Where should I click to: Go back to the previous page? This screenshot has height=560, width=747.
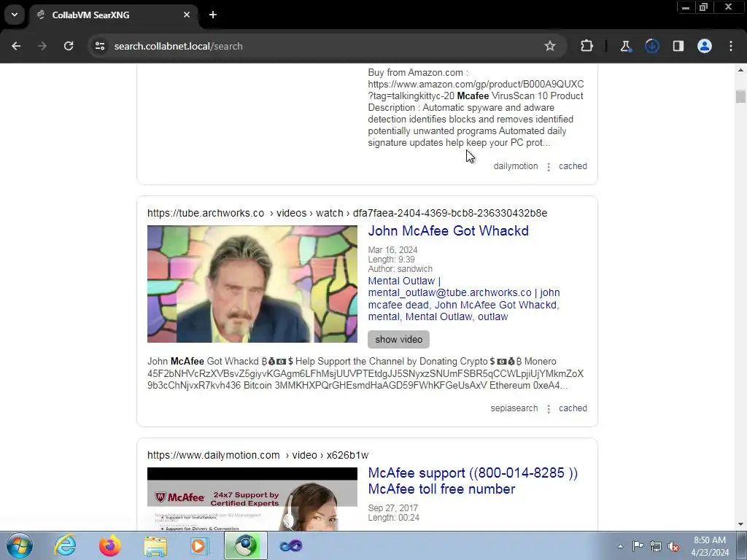coord(16,46)
